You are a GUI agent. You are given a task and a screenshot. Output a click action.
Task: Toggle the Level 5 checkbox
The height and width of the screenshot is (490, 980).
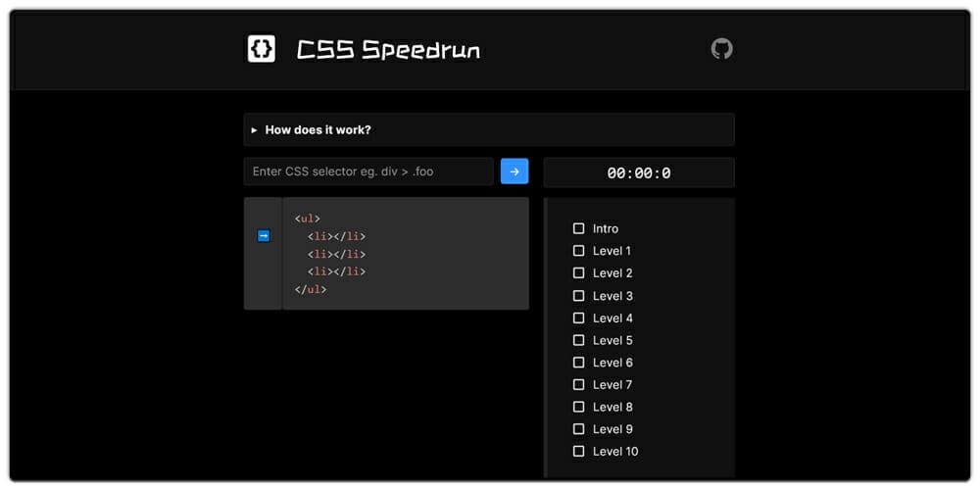point(579,340)
